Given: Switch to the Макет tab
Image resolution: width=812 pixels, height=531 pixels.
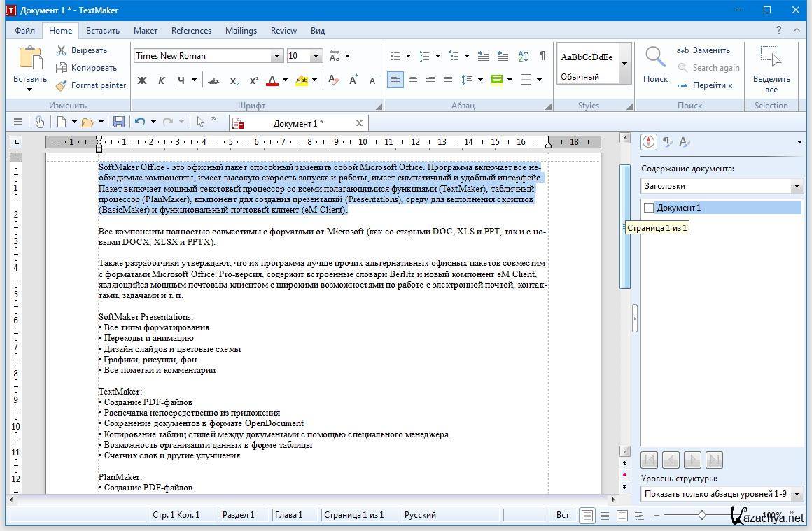Looking at the screenshot, I should pyautogui.click(x=146, y=31).
